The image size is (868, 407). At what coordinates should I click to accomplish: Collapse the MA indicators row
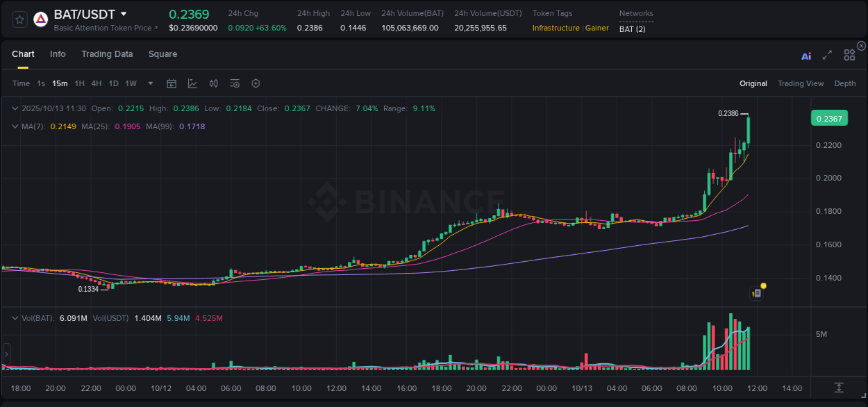pos(15,127)
